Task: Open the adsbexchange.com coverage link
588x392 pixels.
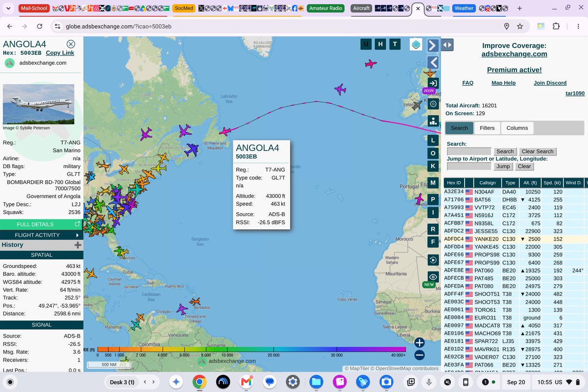Action: tap(514, 54)
